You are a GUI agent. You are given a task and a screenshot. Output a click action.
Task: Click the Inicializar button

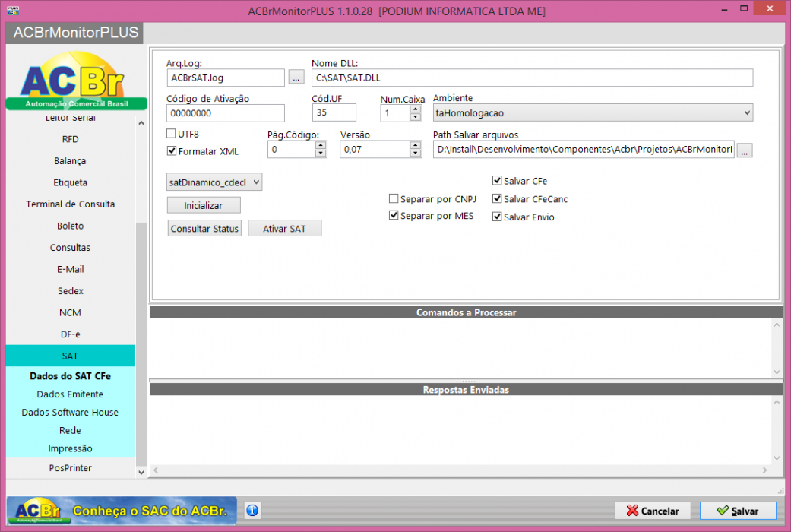204,205
